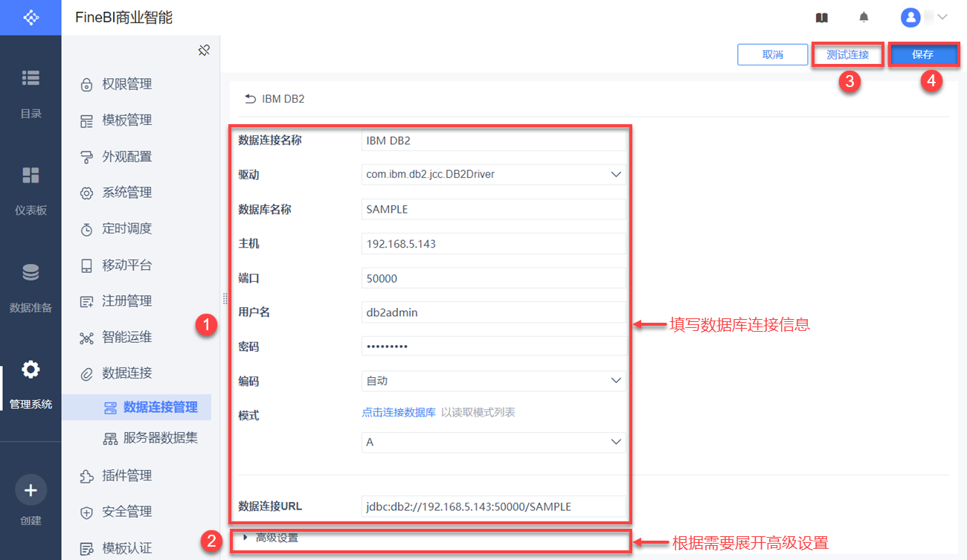Click the gear icon for 系统管理
Image resolution: width=967 pixels, height=560 pixels.
pos(86,193)
